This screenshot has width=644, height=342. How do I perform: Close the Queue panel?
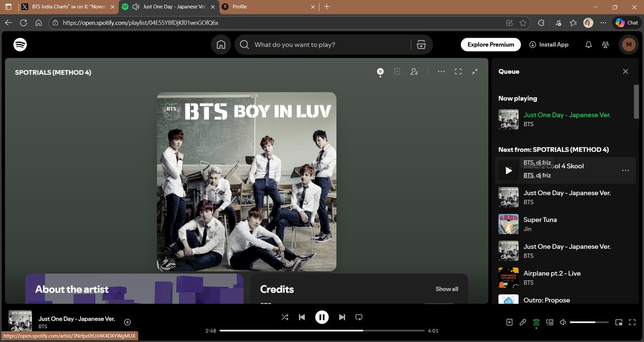[x=625, y=71]
